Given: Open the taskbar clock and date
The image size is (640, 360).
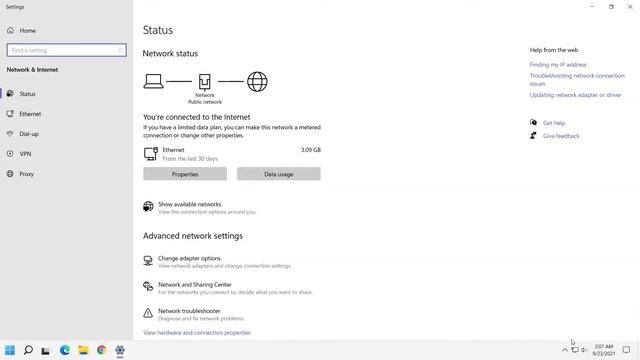Looking at the screenshot, I should click(604, 350).
